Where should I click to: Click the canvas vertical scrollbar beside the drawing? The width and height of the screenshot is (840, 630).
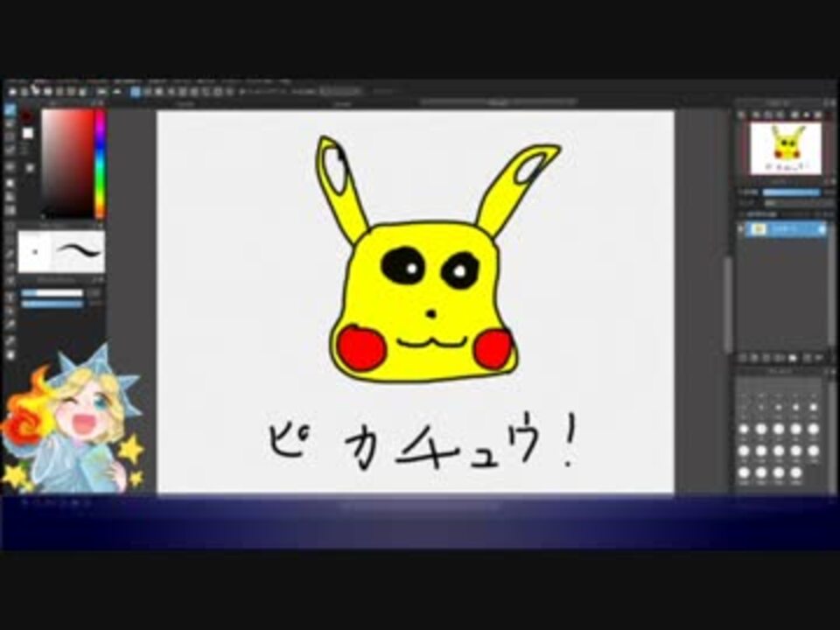click(x=728, y=305)
